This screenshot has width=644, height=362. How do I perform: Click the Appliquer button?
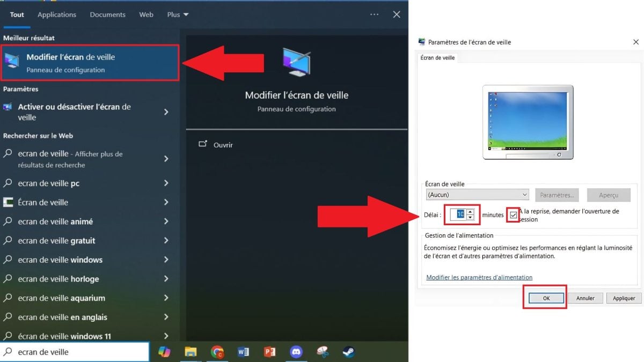[624, 298]
